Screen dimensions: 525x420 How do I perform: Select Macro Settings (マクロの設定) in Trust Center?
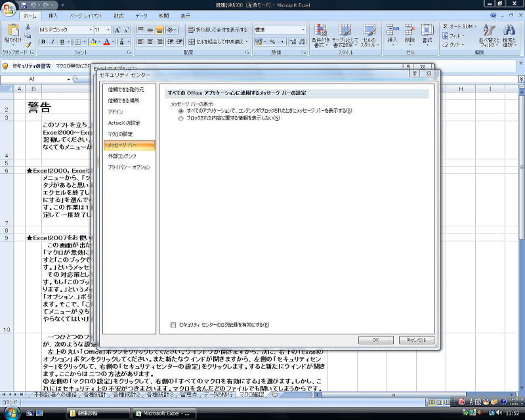(129, 134)
